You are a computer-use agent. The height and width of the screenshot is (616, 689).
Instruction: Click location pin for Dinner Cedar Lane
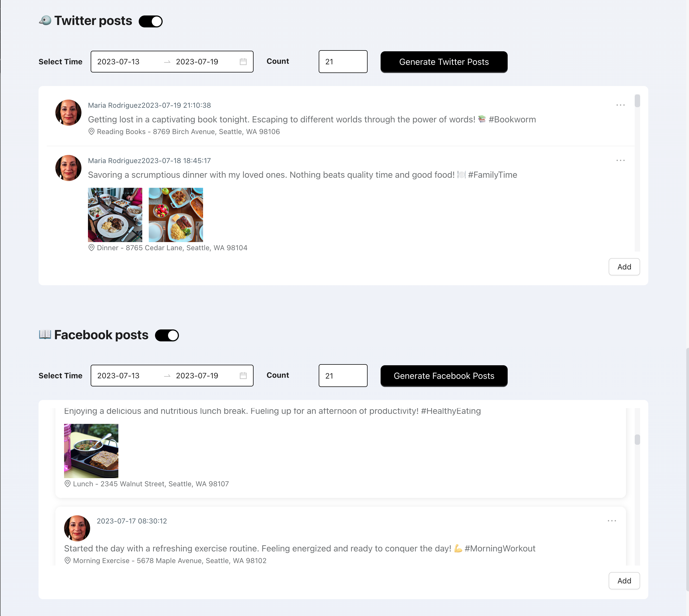point(91,248)
